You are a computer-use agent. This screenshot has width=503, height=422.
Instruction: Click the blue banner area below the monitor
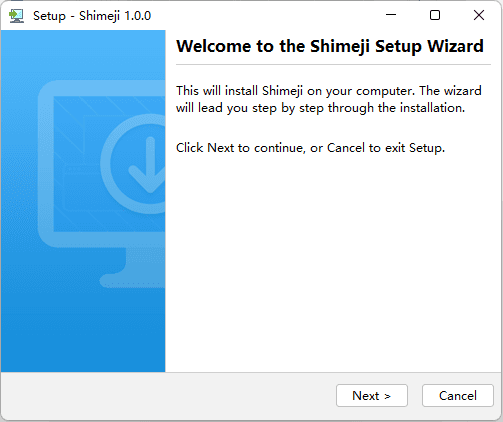[83, 330]
